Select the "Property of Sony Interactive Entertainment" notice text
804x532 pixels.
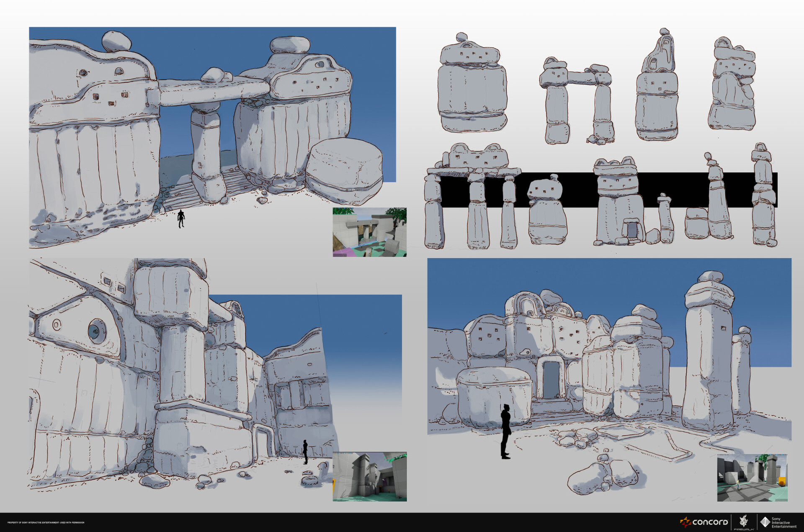point(46,522)
